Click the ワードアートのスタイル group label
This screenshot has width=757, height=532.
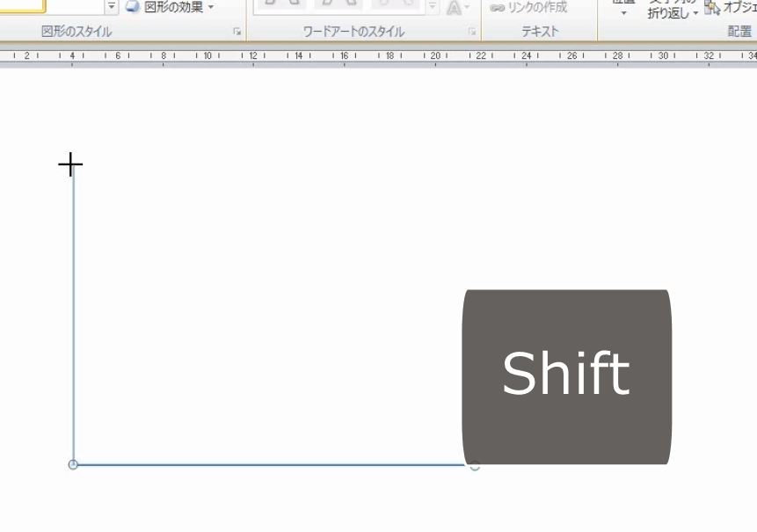pyautogui.click(x=353, y=32)
